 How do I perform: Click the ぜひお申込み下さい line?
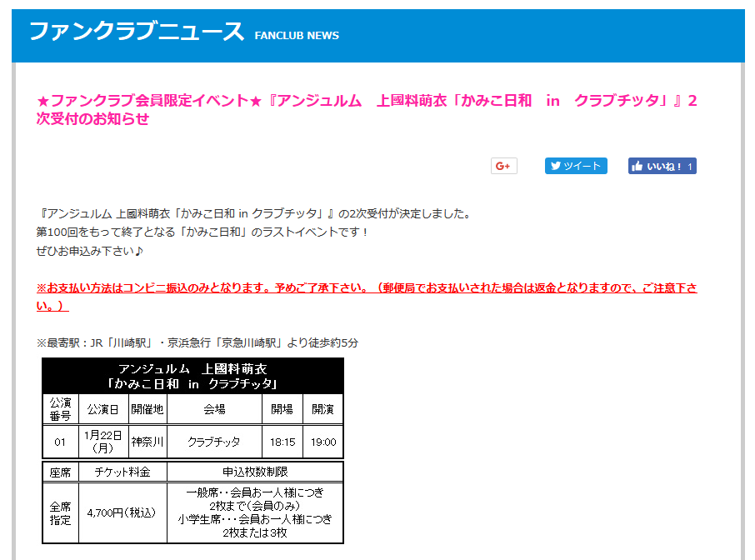89,251
